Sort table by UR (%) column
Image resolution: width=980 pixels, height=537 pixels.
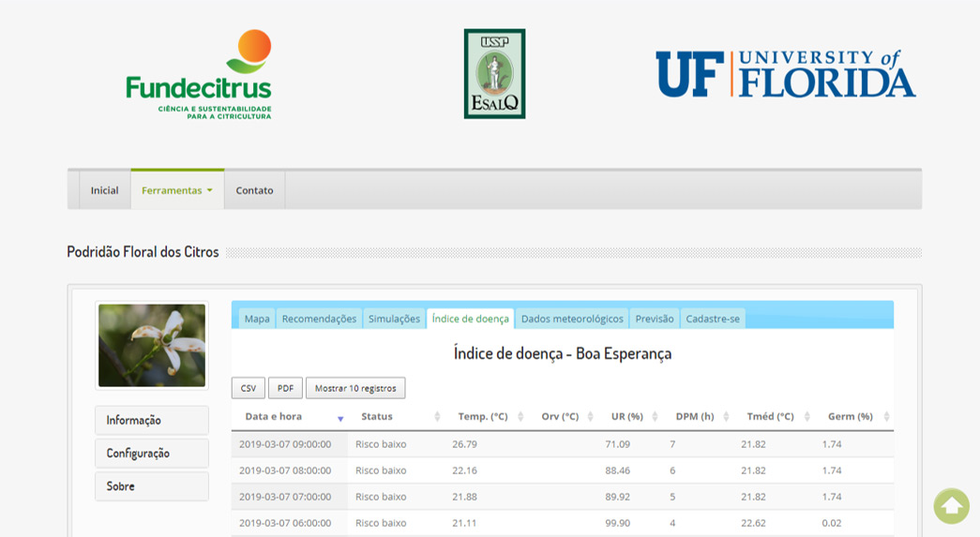tap(631, 416)
